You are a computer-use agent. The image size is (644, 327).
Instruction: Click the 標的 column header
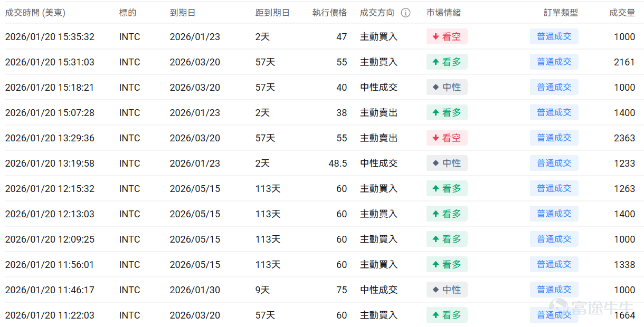pos(128,13)
